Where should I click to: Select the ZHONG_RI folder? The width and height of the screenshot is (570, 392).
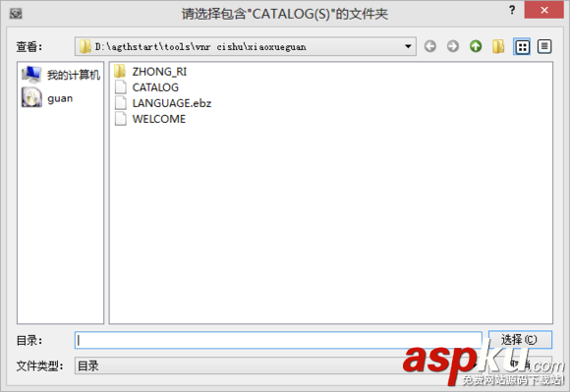pos(150,72)
